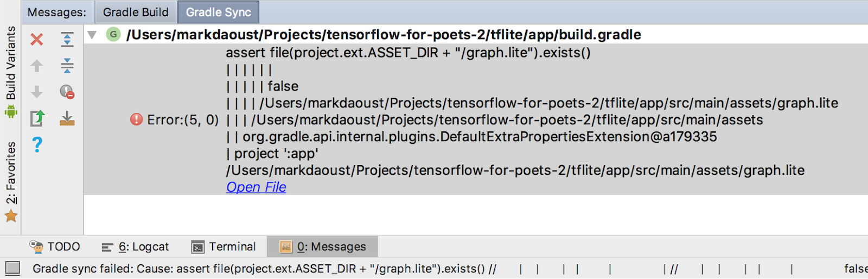Click the Export to Text File icon
This screenshot has height=279, width=868.
pyautogui.click(x=37, y=118)
